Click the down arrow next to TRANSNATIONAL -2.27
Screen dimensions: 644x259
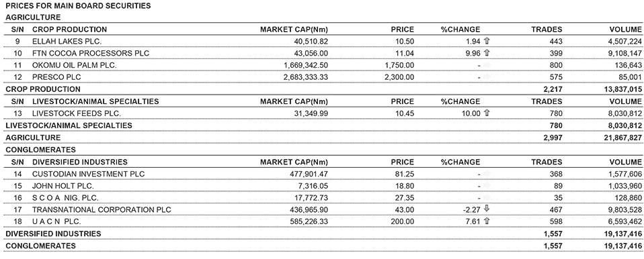coord(487,209)
